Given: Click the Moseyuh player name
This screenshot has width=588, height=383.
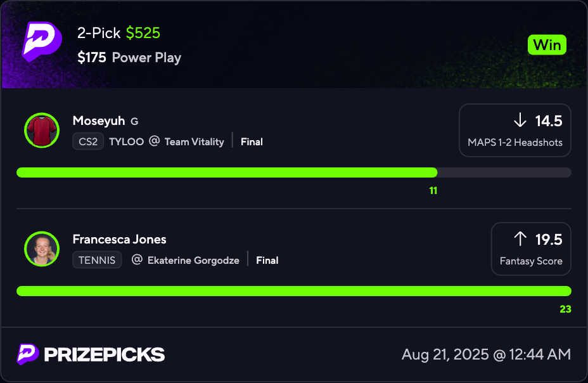Looking at the screenshot, I should click(99, 120).
